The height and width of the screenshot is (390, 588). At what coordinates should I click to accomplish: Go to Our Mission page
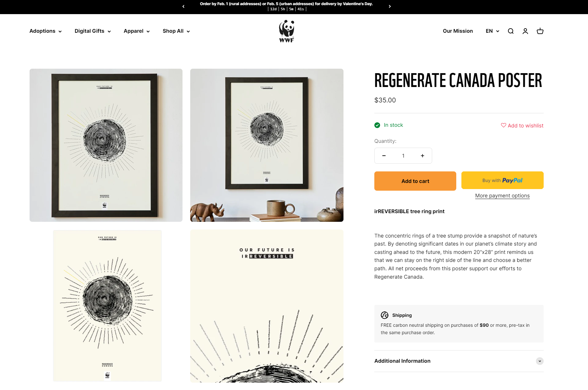(458, 31)
